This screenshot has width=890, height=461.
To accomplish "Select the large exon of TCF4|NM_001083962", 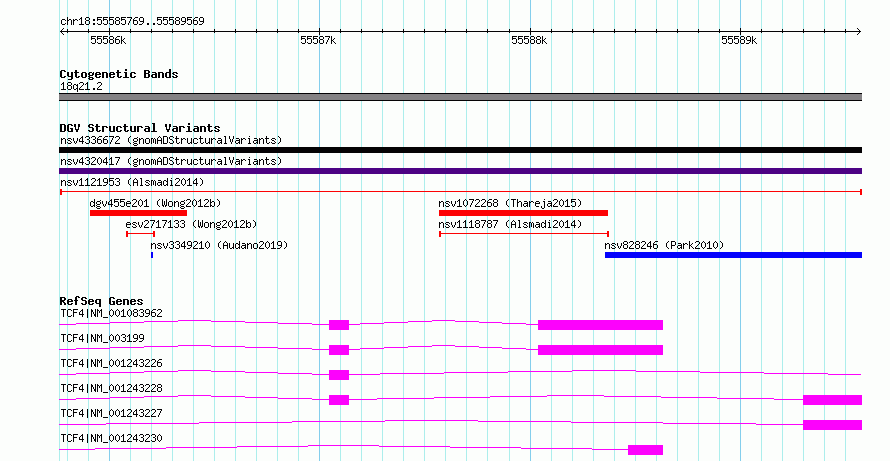I will pyautogui.click(x=601, y=325).
